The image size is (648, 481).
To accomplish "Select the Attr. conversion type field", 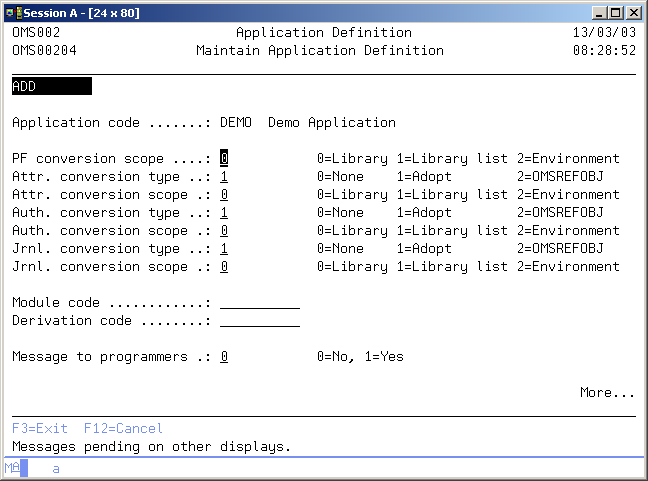I will pos(224,177).
